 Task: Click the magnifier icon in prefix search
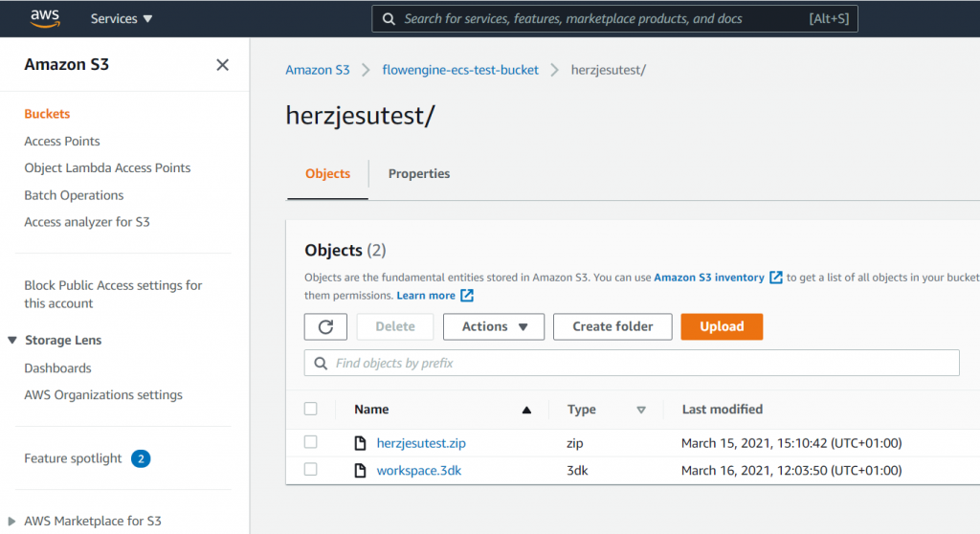pos(321,364)
